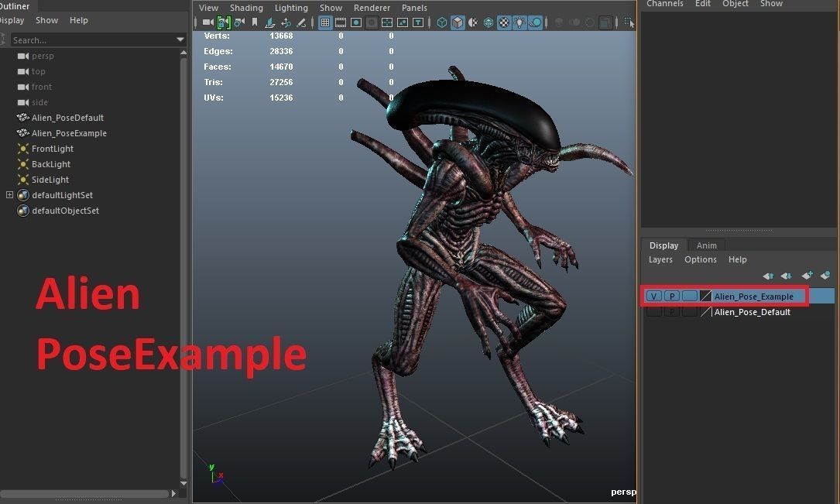The height and width of the screenshot is (504, 840).
Task: Select the front camera in Outliner
Action: tap(41, 87)
